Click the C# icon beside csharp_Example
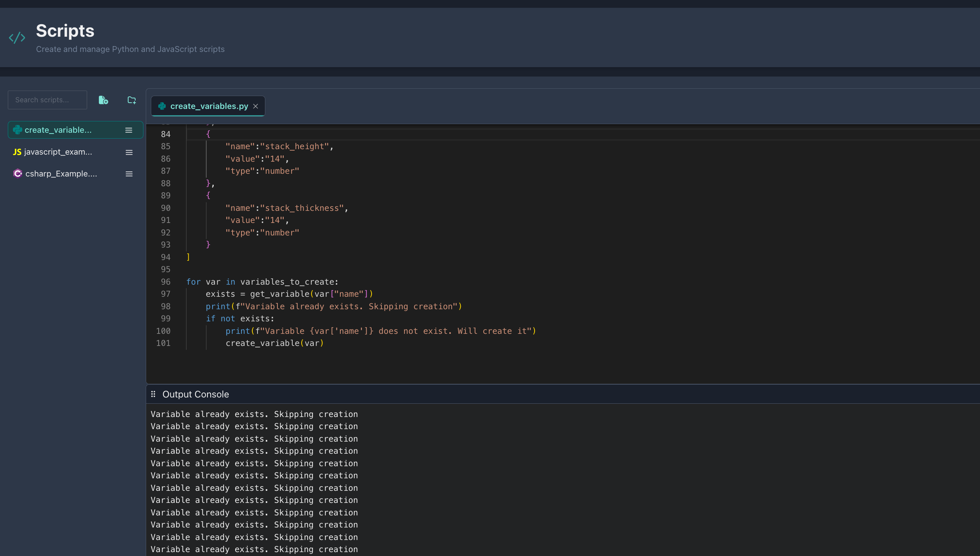Image resolution: width=980 pixels, height=556 pixels. 18,173
